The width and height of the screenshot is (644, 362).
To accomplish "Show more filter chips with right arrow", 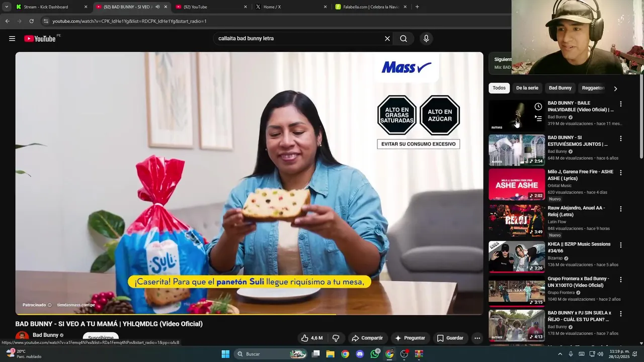I will 615,88.
